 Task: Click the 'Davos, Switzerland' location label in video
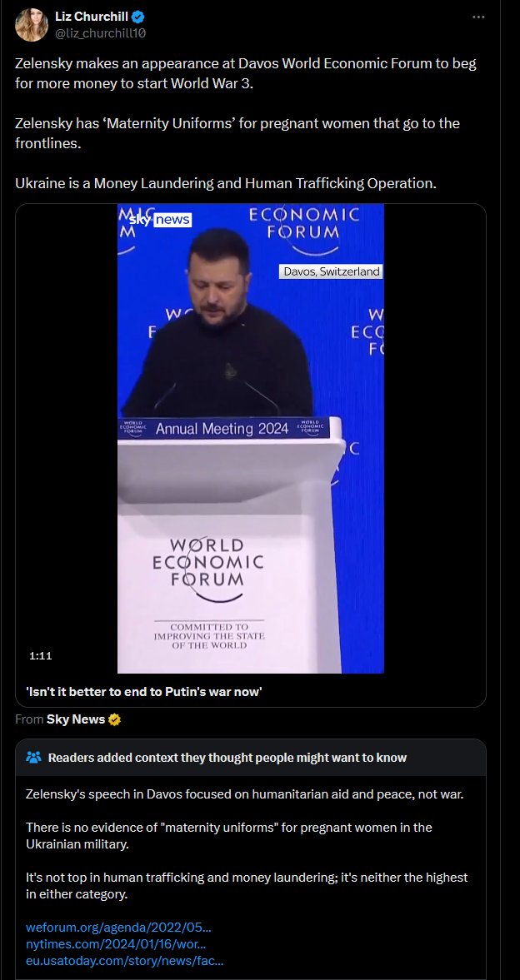(x=331, y=271)
